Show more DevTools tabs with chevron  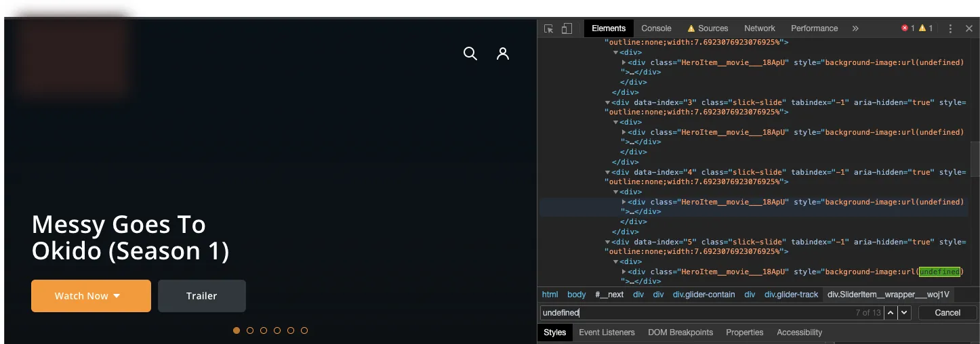855,28
